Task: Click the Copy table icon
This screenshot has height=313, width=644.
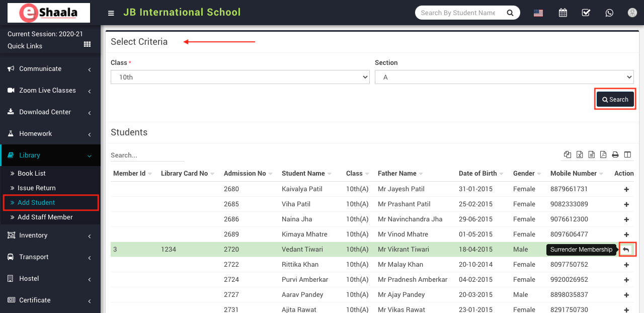Action: tap(568, 154)
